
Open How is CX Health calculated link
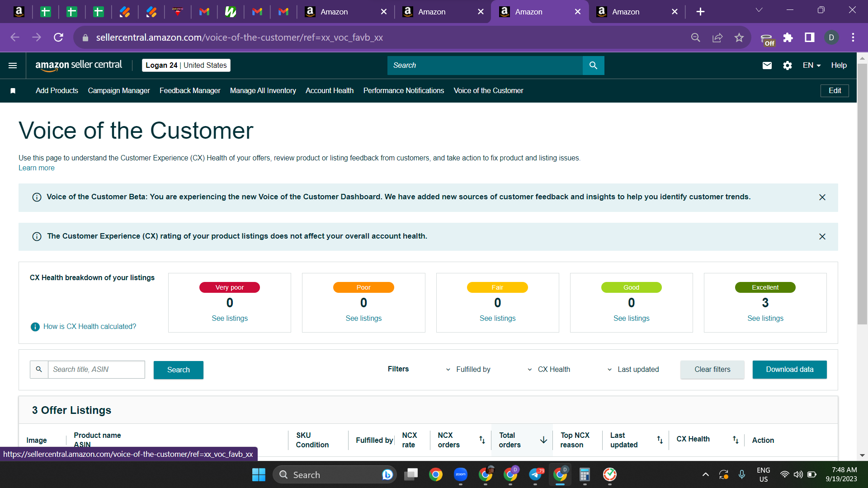click(x=90, y=327)
